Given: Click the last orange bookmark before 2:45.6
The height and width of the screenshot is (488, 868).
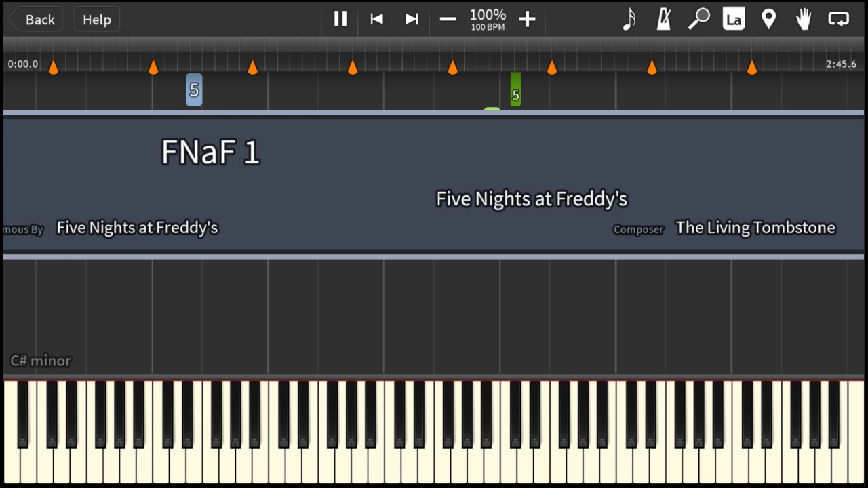Looking at the screenshot, I should (x=751, y=66).
